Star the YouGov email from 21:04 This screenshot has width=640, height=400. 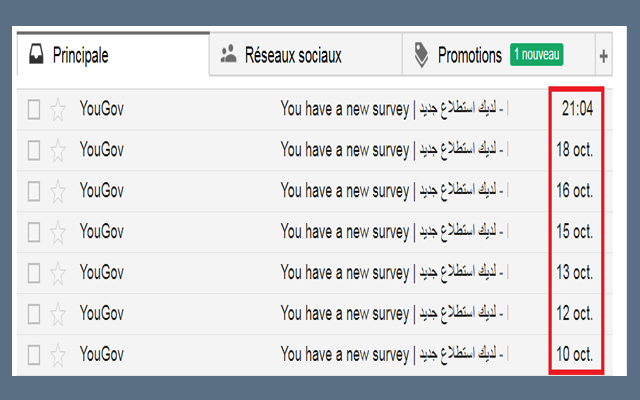coord(58,110)
